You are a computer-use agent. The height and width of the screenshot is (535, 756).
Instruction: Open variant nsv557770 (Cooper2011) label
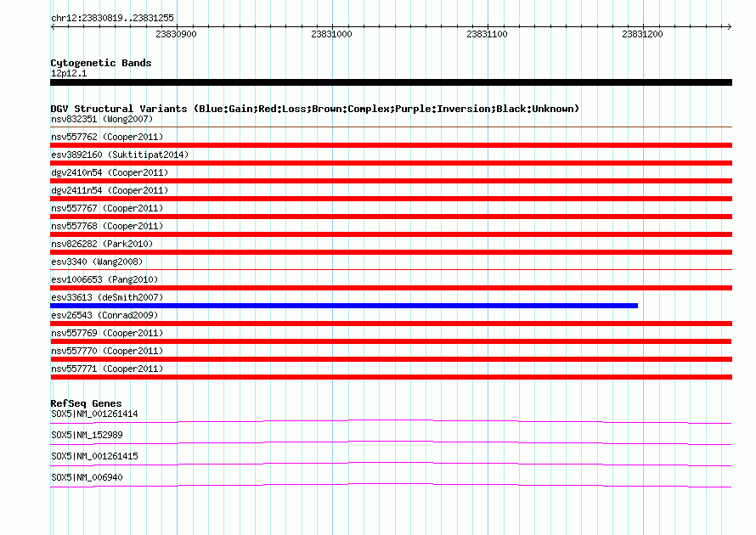coord(107,351)
